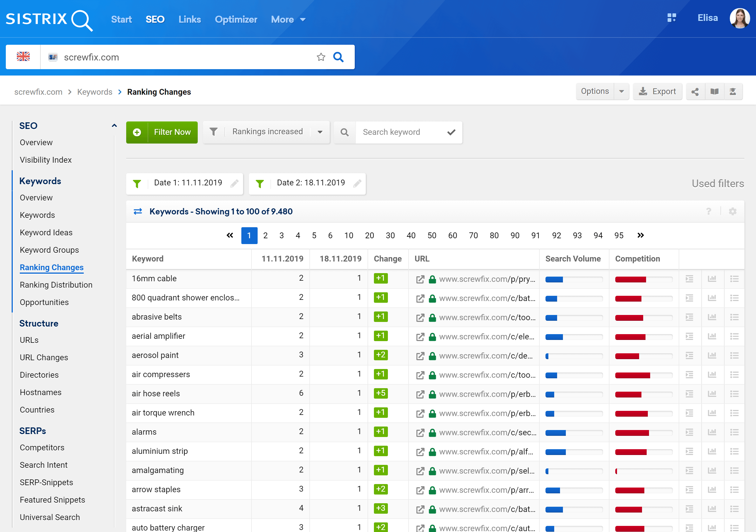Open external link for aerosol paint URL
The width and height of the screenshot is (756, 532).
tap(420, 356)
